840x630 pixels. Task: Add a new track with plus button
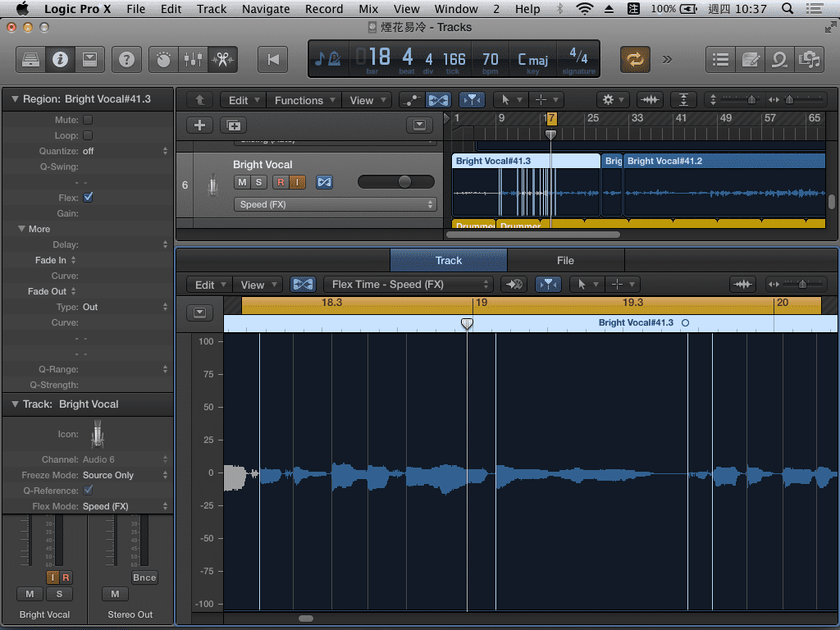(200, 126)
